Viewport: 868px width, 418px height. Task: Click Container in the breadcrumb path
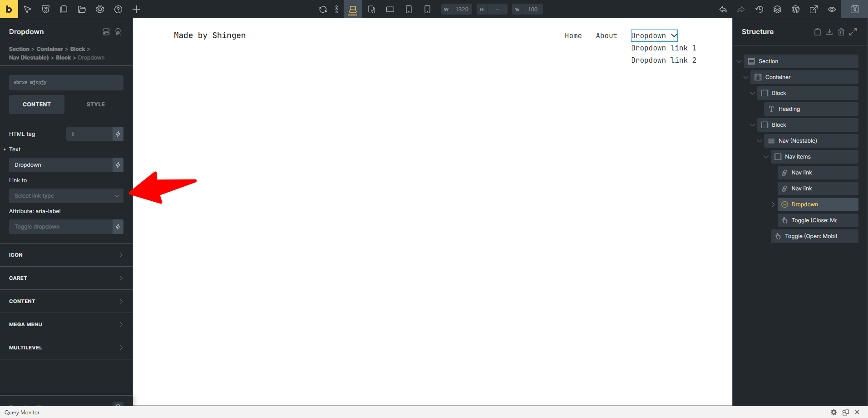tap(49, 49)
